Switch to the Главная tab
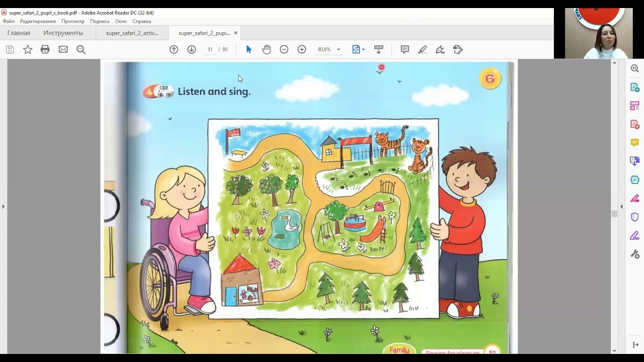Screen dimensions: 644x362 tap(19, 33)
